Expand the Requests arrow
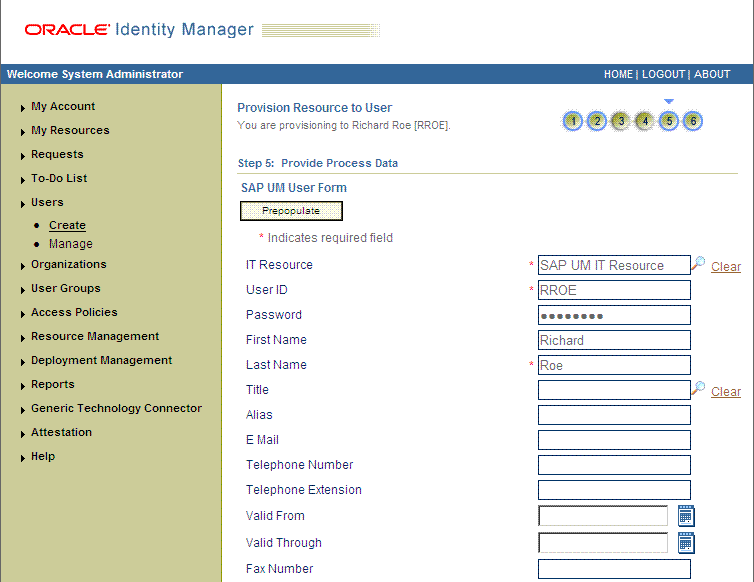Screen dimensions: 754x582 23,156
